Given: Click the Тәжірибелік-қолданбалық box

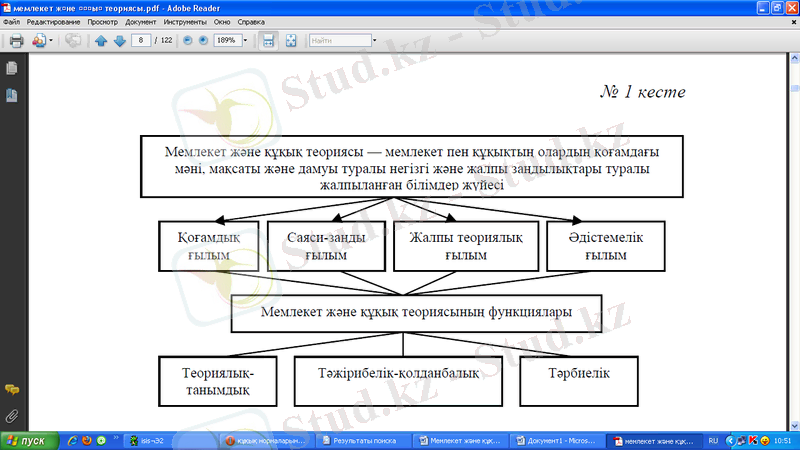Looking at the screenshot, I should 398,381.
